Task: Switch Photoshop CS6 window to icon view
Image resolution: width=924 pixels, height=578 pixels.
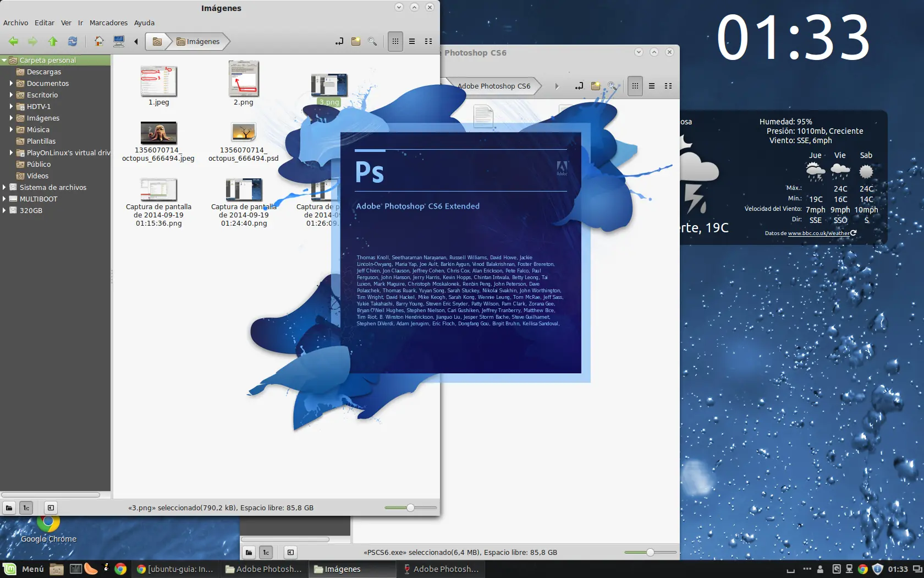Action: point(635,86)
